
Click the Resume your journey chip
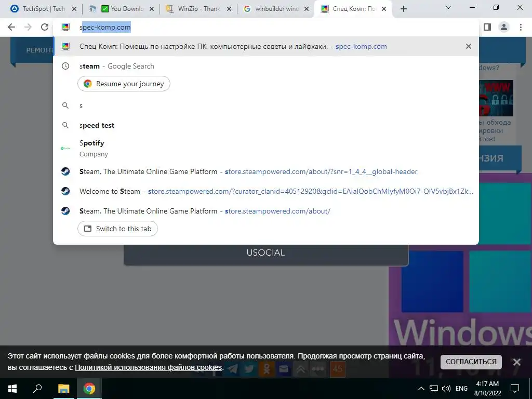[124, 84]
